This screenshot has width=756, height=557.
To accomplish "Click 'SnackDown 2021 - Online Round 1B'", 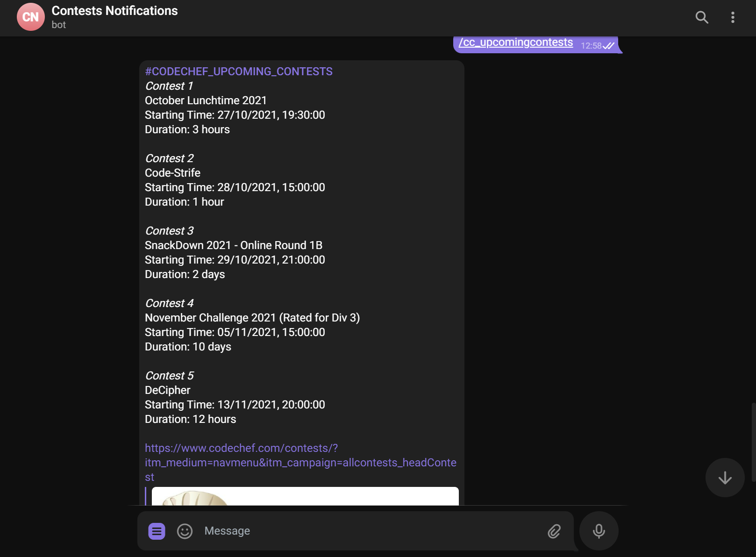I will click(x=234, y=245).
